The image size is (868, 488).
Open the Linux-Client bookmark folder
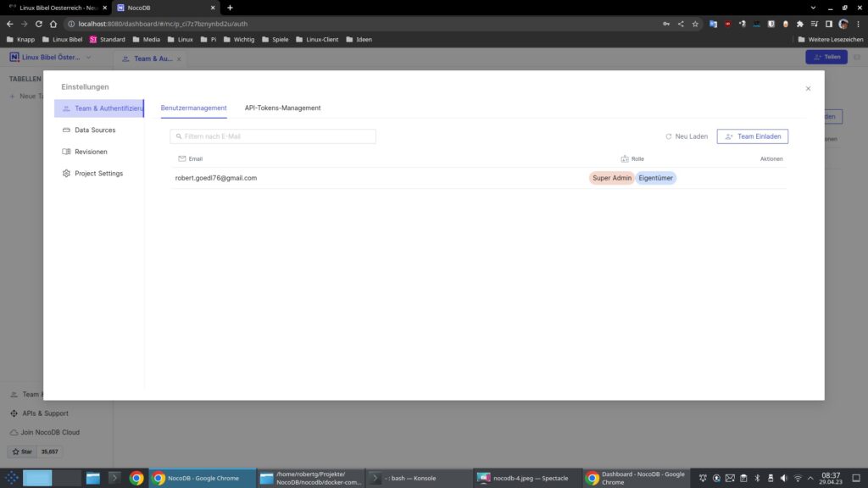[x=317, y=39]
